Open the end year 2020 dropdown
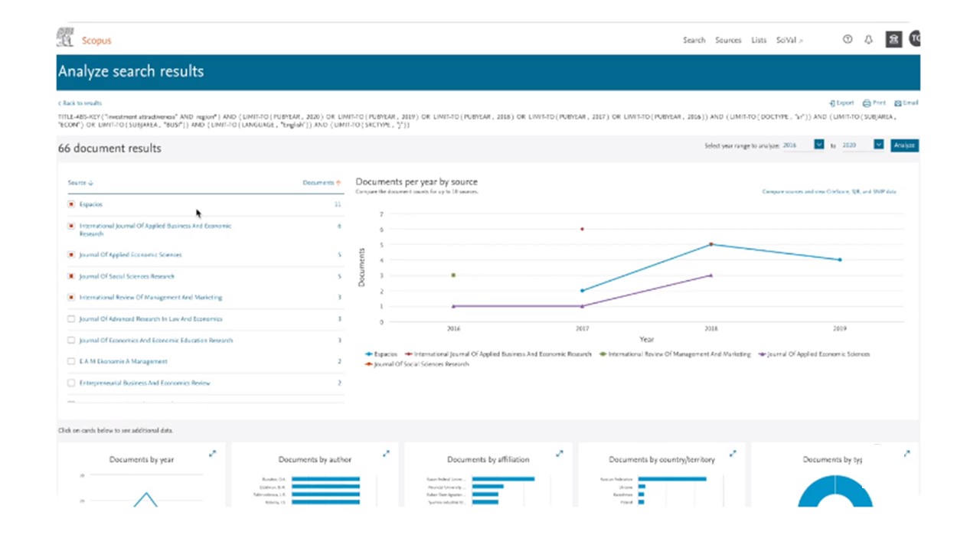The image size is (980, 551). [878, 145]
